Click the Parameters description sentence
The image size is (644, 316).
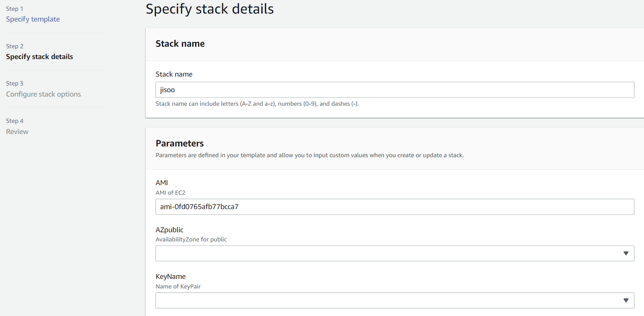309,155
